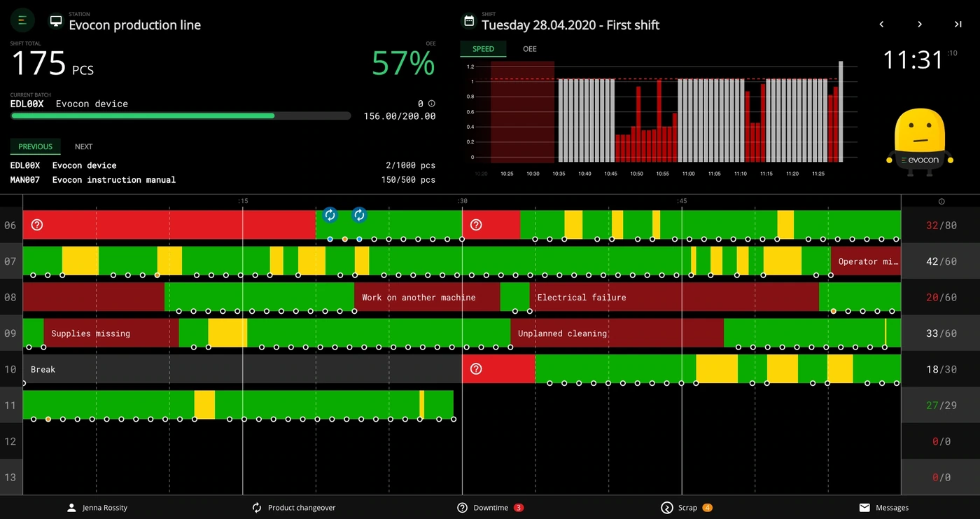Click the 27/29 hourly total
Image resolution: width=980 pixels, height=519 pixels.
[941, 406]
